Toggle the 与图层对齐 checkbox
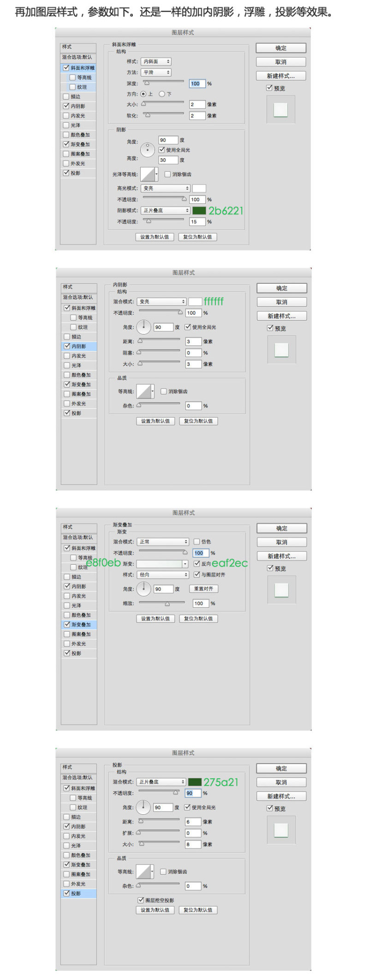Screen dimensions: 369x980 click(197, 574)
